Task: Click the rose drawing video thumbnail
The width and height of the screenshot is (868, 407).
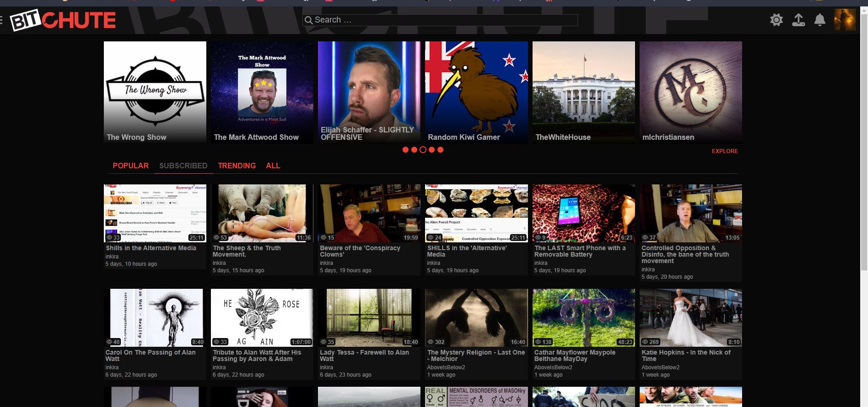Action: (262, 318)
